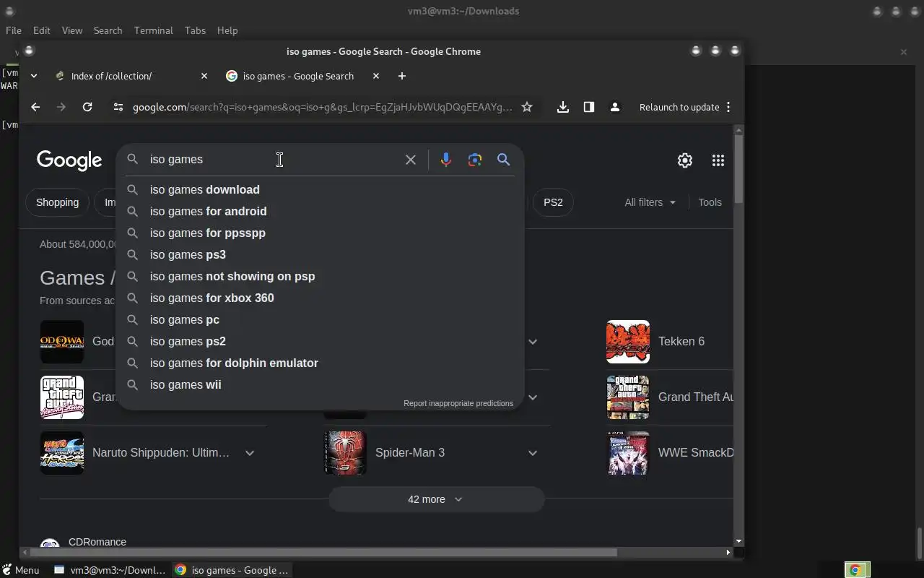
Task: Select PS2 filter chip
Action: 553,202
